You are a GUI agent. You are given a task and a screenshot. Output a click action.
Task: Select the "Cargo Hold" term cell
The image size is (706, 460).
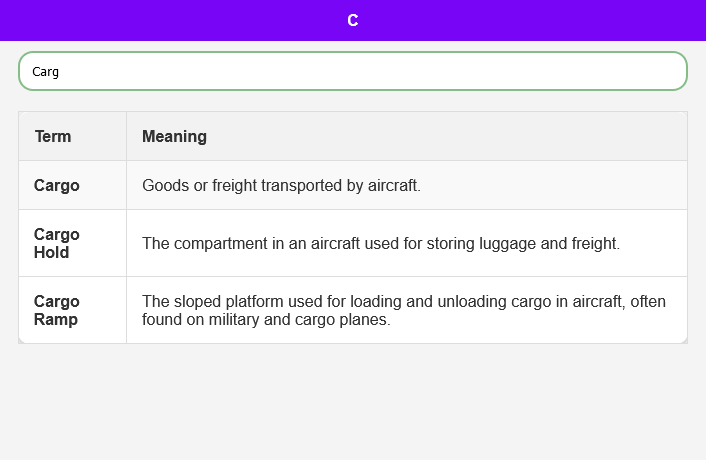coord(57,243)
